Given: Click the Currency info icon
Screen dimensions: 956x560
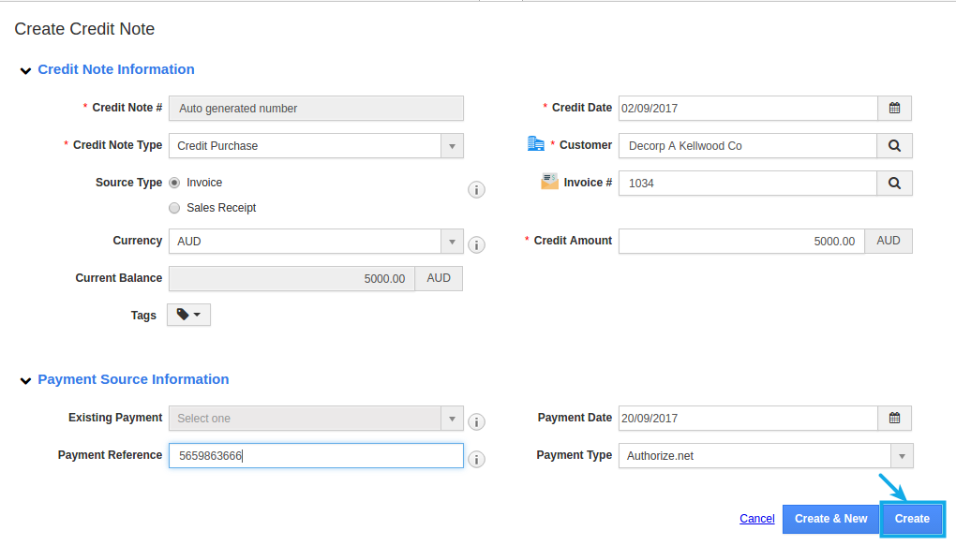Looking at the screenshot, I should [x=476, y=244].
